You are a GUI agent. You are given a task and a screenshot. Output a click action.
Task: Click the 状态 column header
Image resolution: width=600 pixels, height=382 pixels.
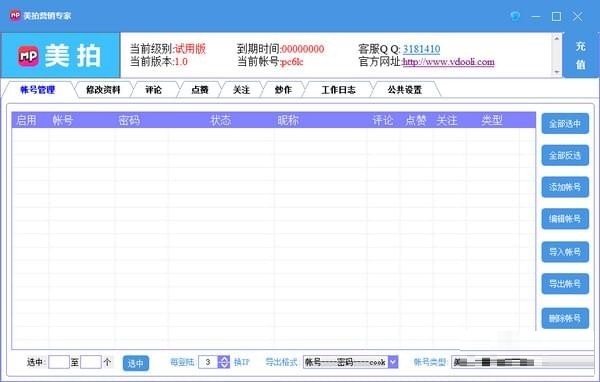coord(221,120)
